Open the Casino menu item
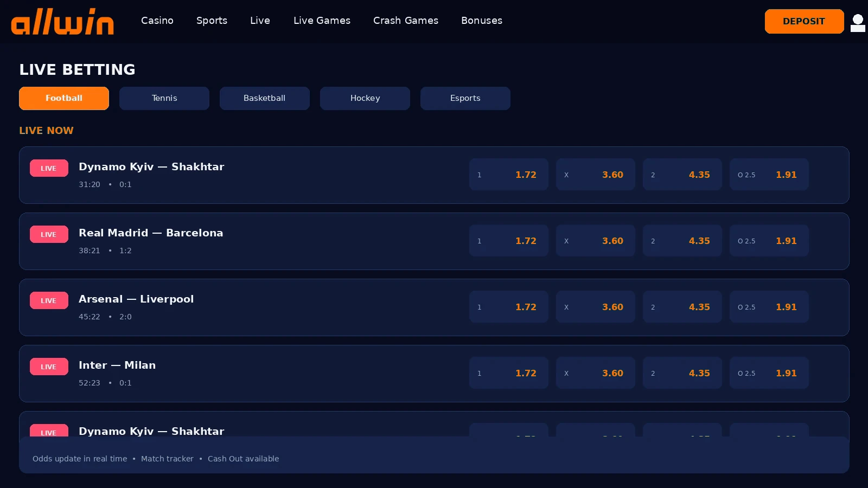Screen dimensions: 868x488 (157, 21)
